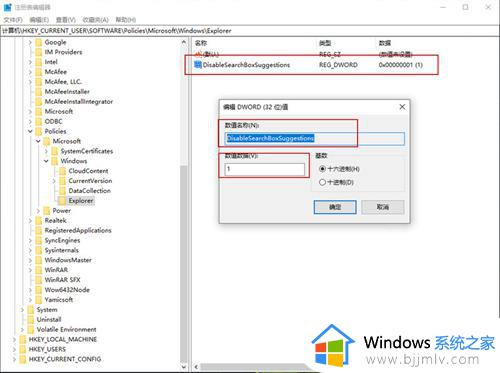Select the Google folder icon
This screenshot has height=373, width=500.
pos(39,42)
